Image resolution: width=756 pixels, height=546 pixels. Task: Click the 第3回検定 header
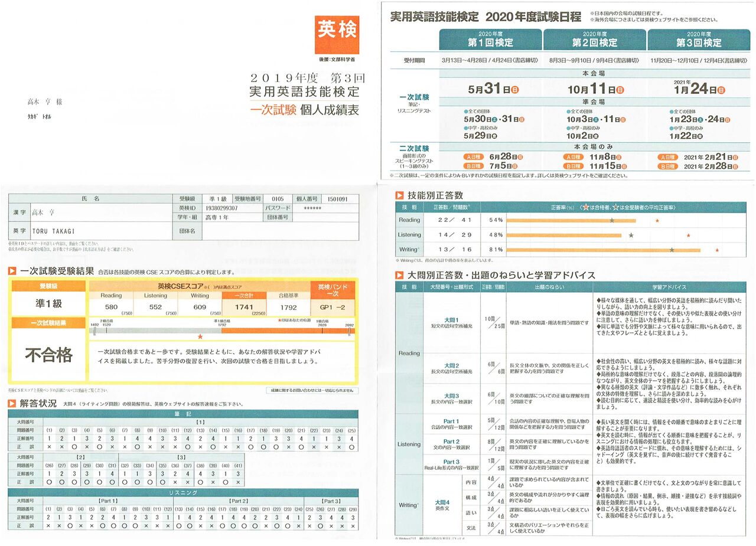(x=699, y=40)
